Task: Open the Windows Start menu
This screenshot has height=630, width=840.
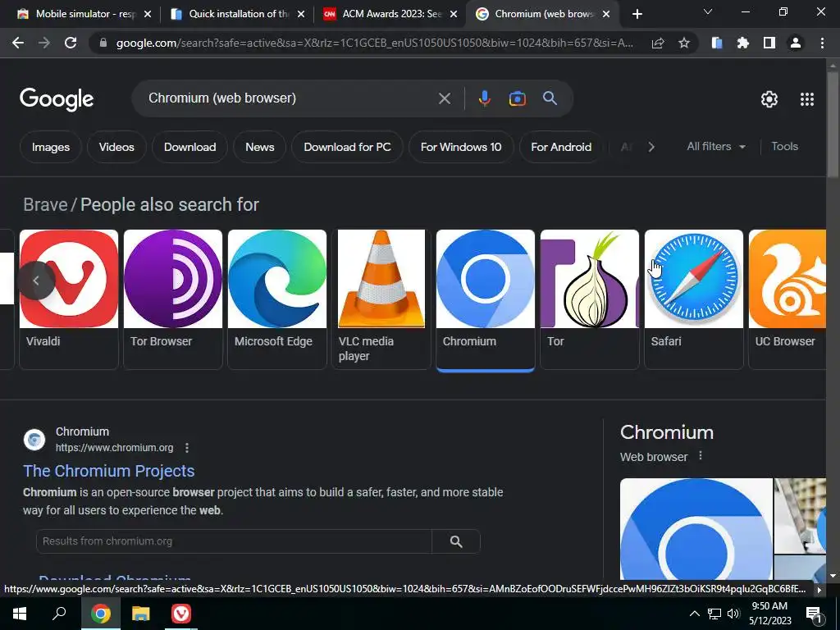Action: [20, 614]
